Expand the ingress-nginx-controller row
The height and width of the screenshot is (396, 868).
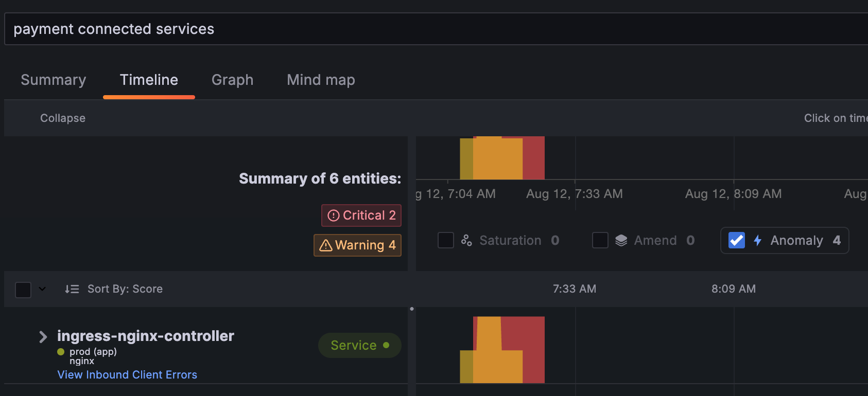coord(43,337)
